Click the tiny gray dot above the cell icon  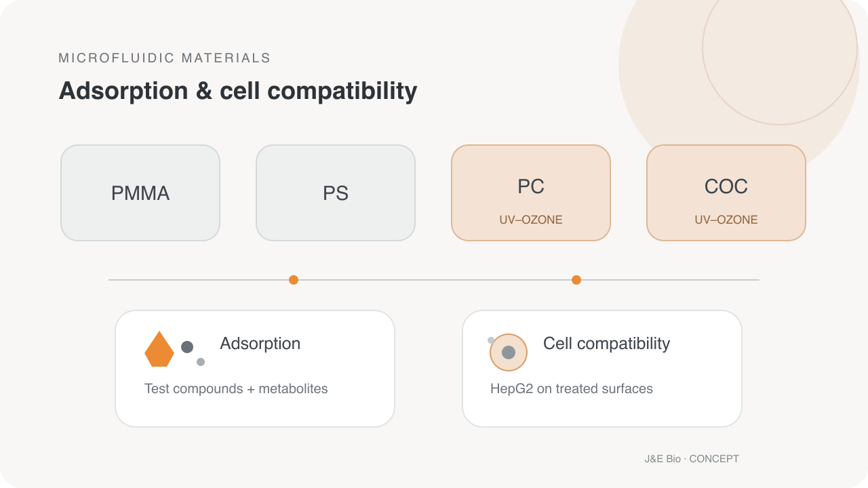pyautogui.click(x=491, y=340)
